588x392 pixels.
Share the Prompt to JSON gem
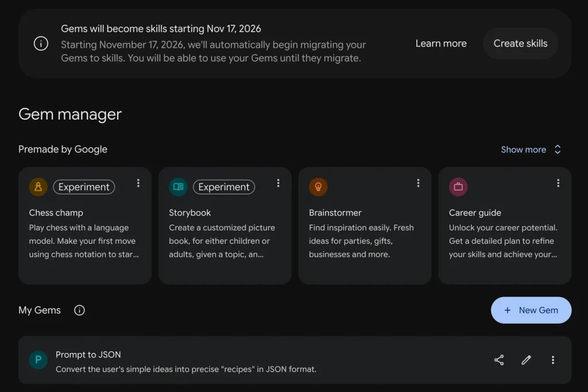tap(499, 360)
